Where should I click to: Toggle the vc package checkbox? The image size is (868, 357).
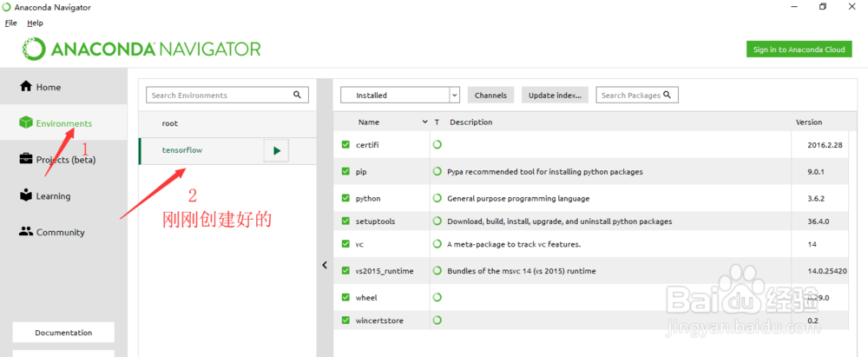click(346, 244)
